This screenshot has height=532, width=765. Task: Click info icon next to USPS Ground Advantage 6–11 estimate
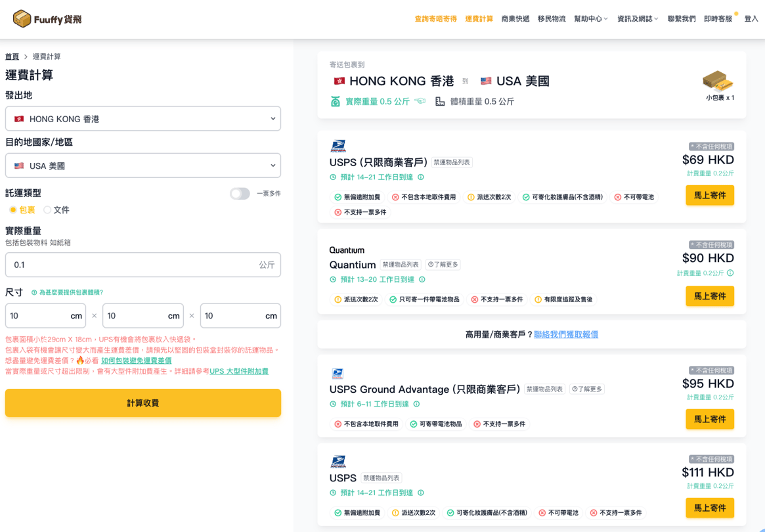click(416, 405)
